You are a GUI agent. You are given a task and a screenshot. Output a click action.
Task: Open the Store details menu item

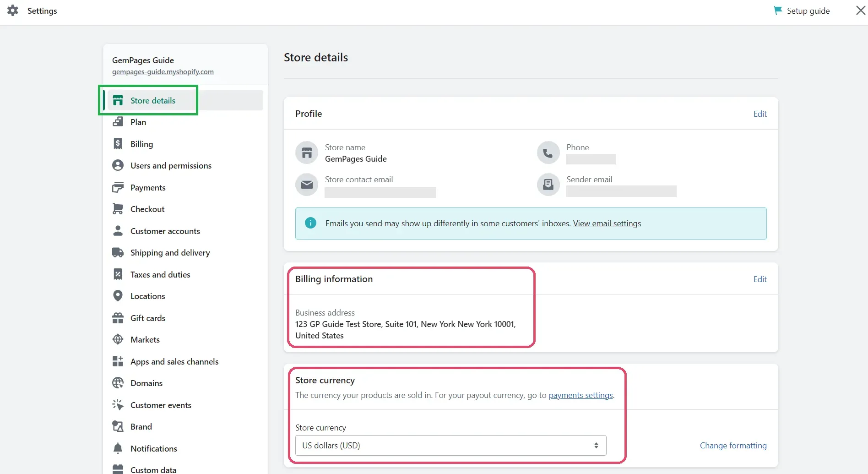point(185,100)
